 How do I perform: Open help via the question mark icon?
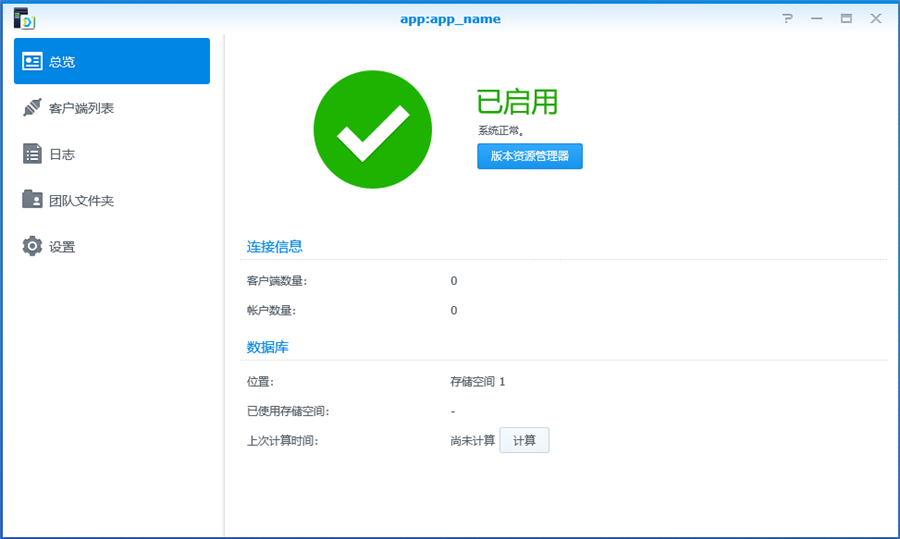pyautogui.click(x=788, y=19)
